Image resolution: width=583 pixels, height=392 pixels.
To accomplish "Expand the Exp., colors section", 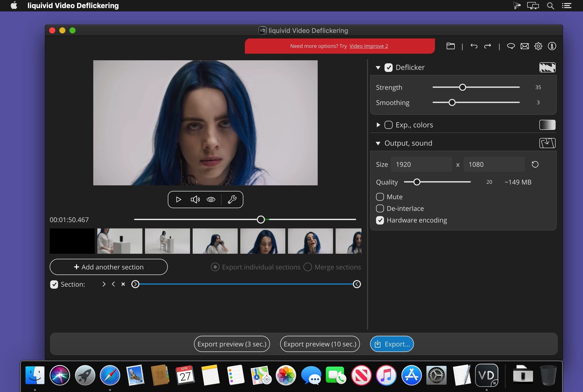I will point(378,125).
